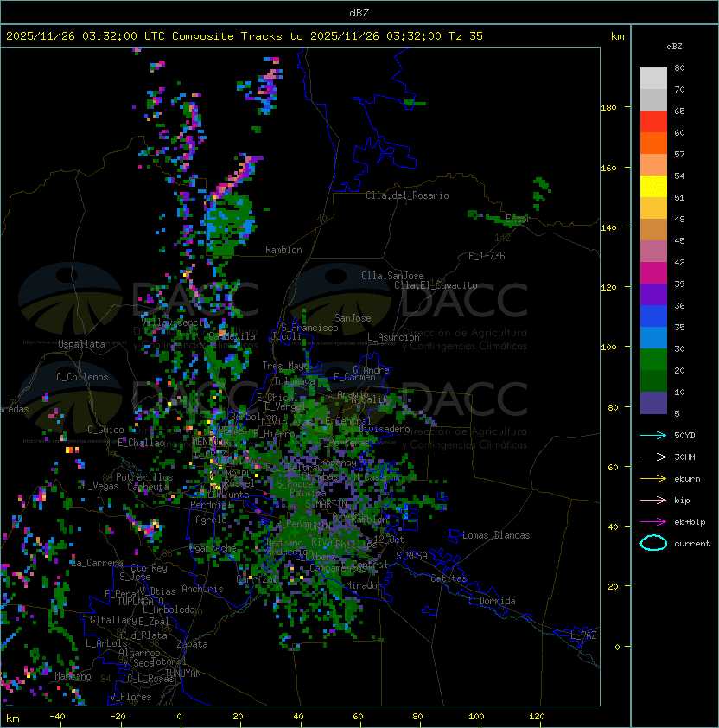The width and height of the screenshot is (719, 728).
Task: Click the 0 km tick on vertical axis
Action: tap(617, 647)
